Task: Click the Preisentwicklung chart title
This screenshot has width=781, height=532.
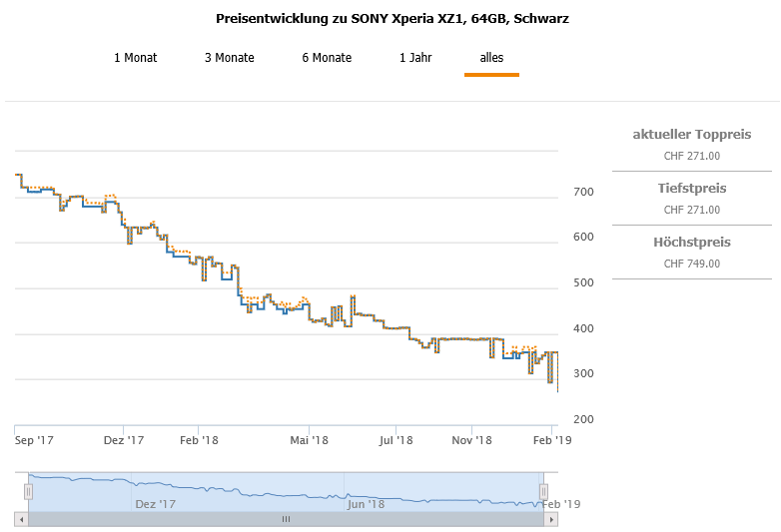Action: 392,19
